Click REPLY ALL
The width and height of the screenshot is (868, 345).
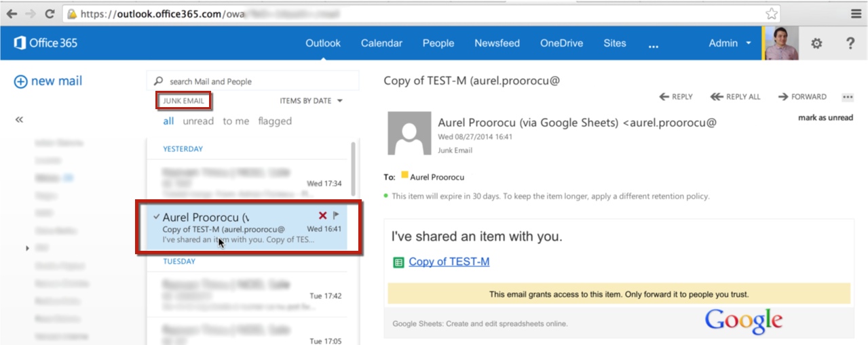tap(735, 97)
